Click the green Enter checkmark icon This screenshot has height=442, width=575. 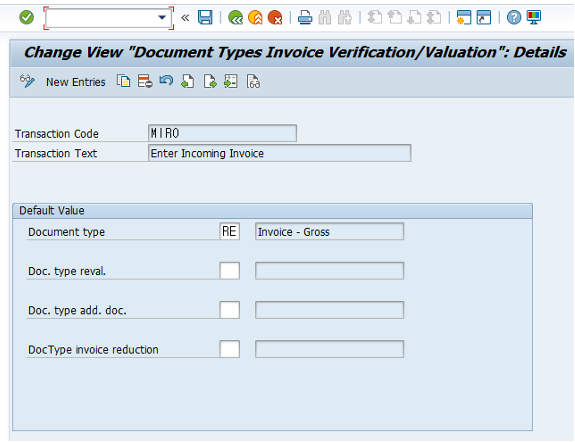(26, 17)
